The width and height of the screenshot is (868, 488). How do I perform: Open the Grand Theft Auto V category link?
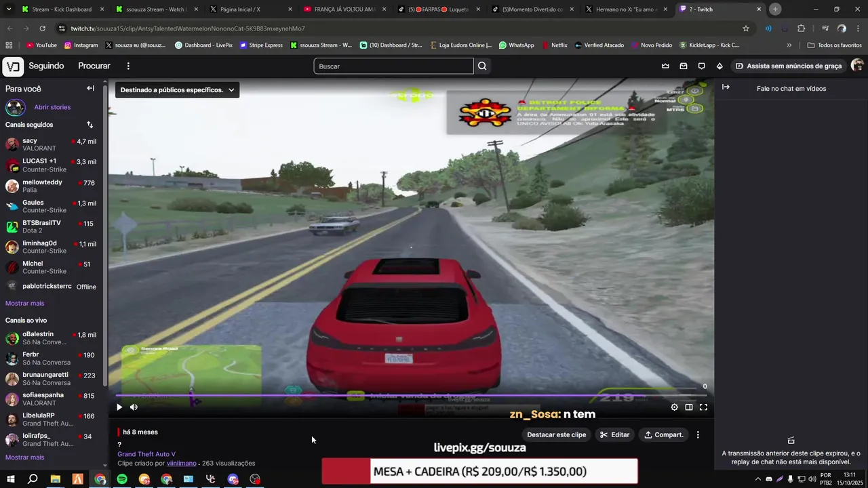coord(146,455)
